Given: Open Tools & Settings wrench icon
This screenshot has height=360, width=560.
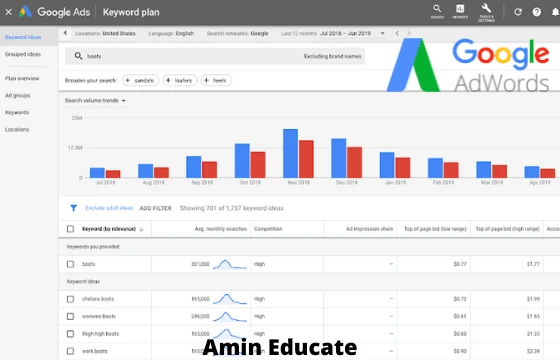Looking at the screenshot, I should pyautogui.click(x=486, y=12).
